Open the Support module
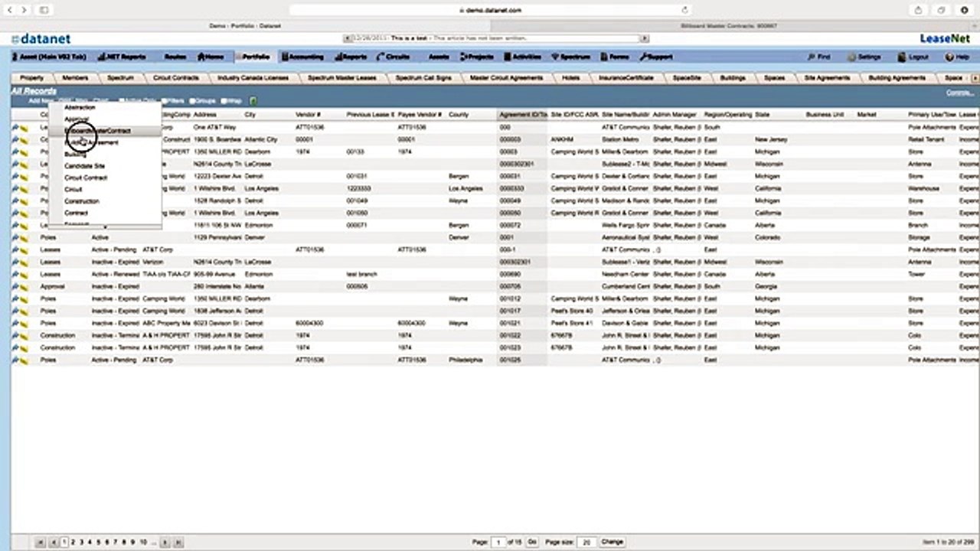The image size is (980, 551). [x=656, y=57]
